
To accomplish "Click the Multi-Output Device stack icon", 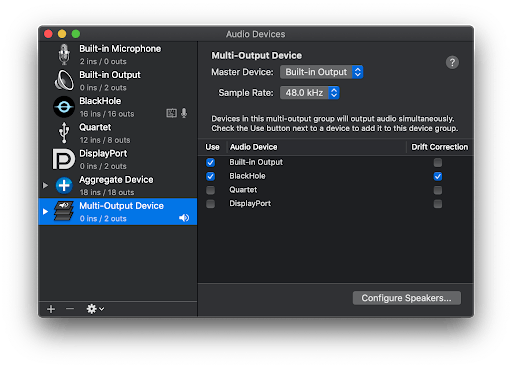I will point(64,211).
